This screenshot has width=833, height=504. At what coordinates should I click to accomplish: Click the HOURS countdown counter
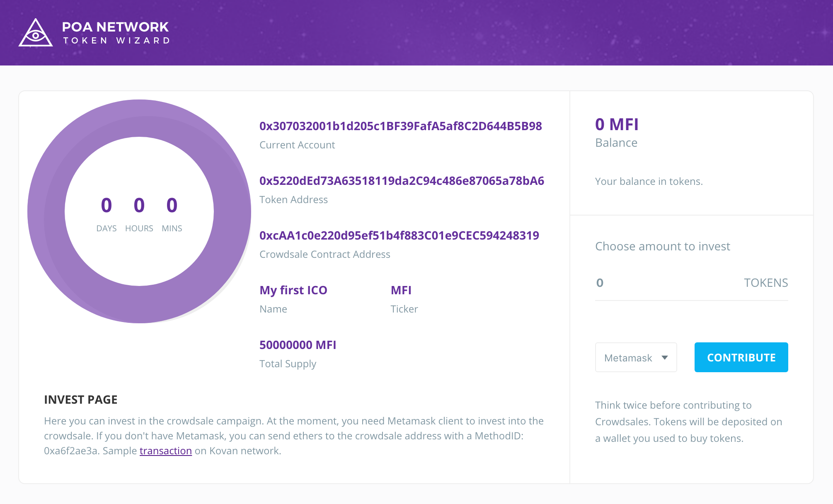tap(139, 214)
